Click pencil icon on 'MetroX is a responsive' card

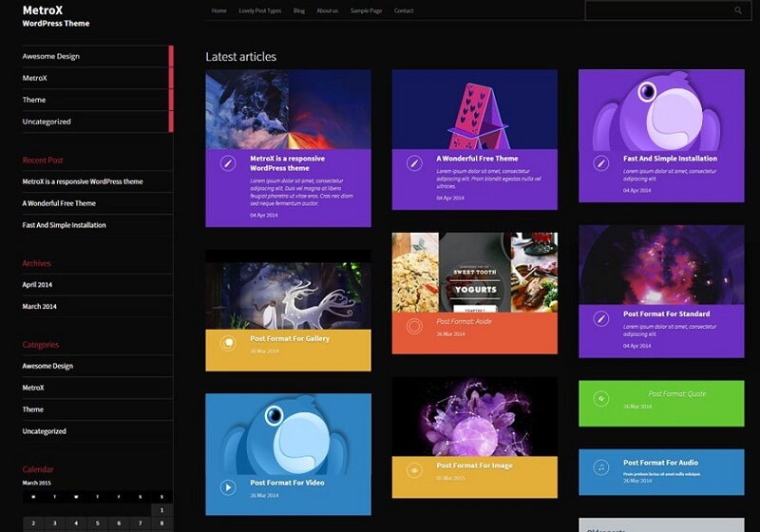click(228, 162)
